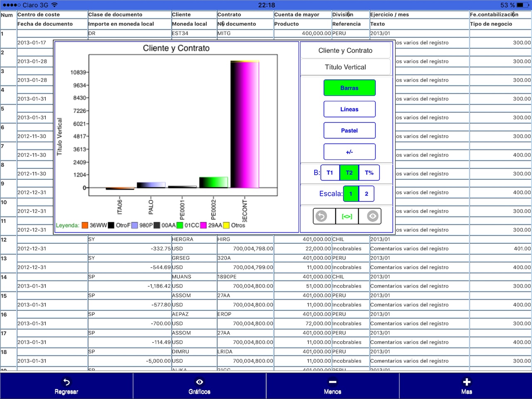
Task: Set Escala to 1
Action: (x=351, y=193)
